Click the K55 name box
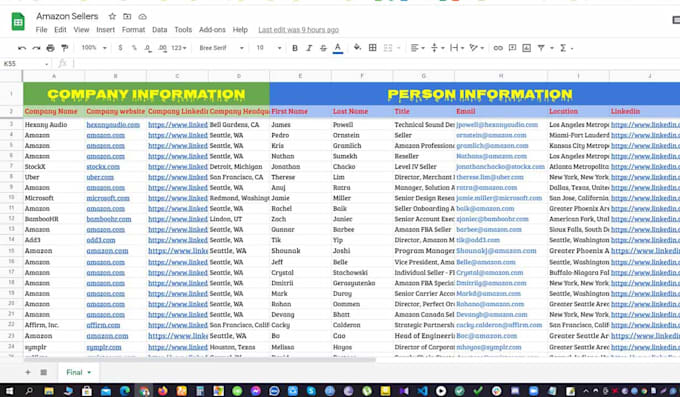Viewport: 680px width, 397px height. (x=25, y=64)
